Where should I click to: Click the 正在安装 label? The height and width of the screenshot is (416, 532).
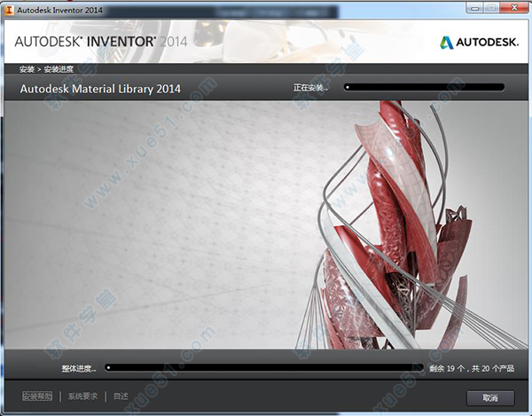pyautogui.click(x=310, y=88)
